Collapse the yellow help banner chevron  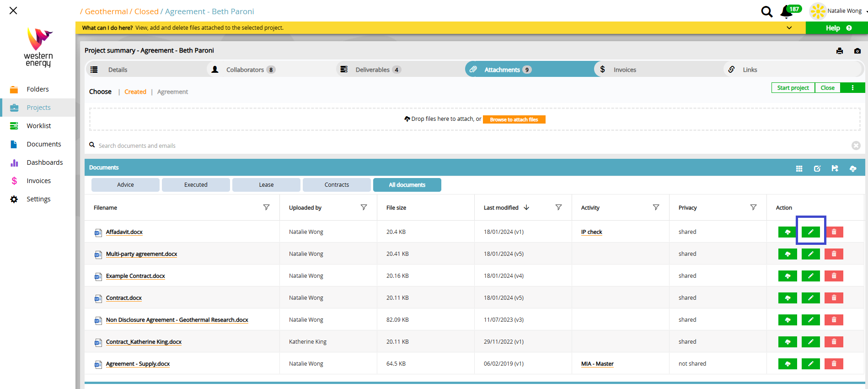coord(789,28)
